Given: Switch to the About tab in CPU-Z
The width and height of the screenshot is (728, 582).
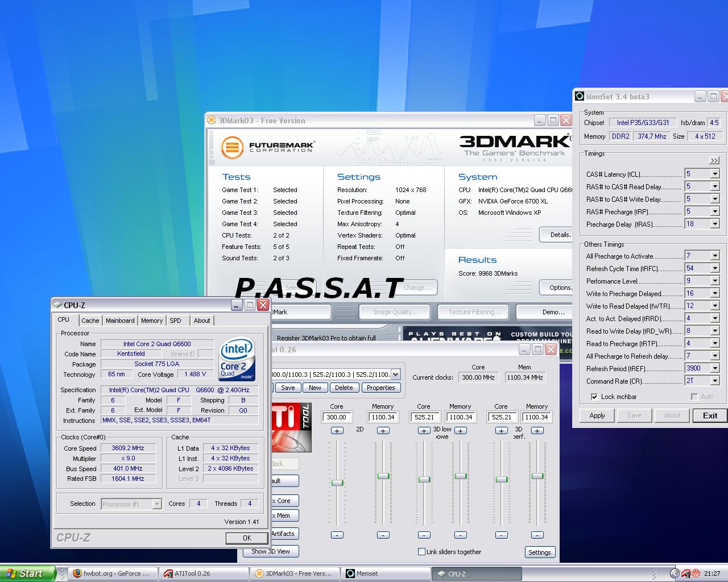Looking at the screenshot, I should coord(202,321).
